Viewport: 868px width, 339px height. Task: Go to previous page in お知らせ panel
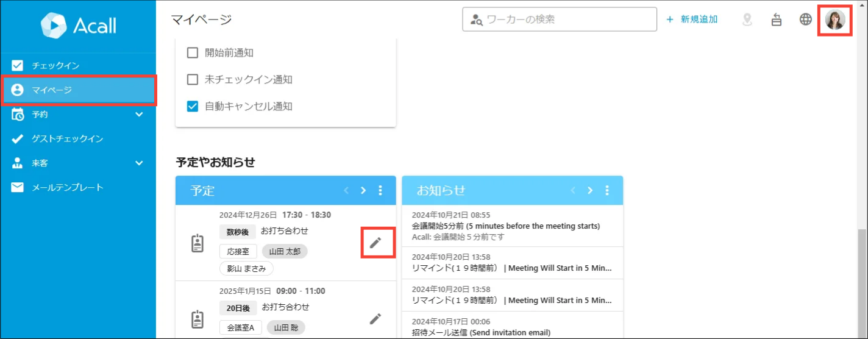(573, 190)
